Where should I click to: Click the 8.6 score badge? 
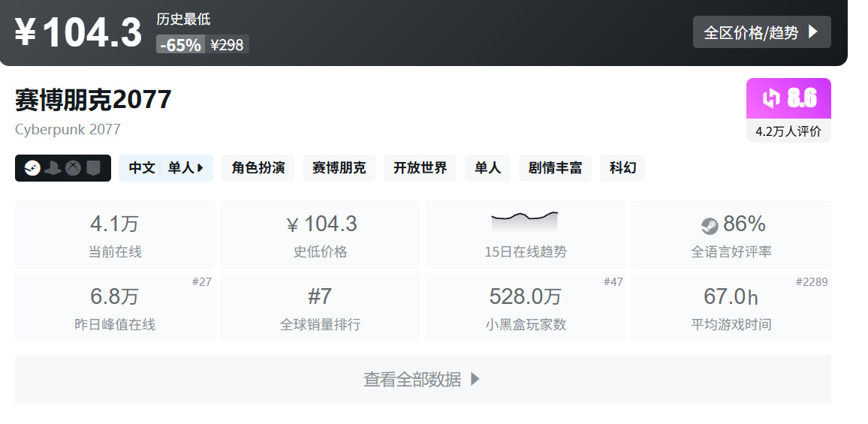788,98
